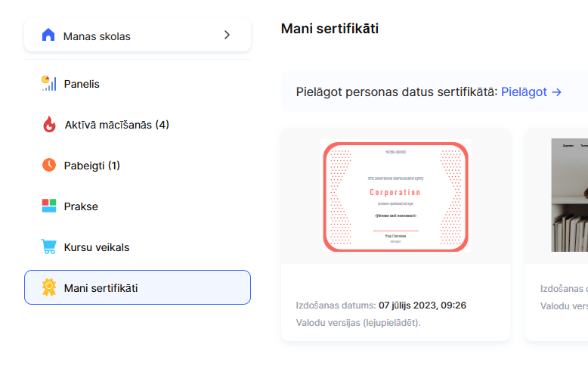Click the award ribbon Mani sertifikāti icon

(x=49, y=288)
